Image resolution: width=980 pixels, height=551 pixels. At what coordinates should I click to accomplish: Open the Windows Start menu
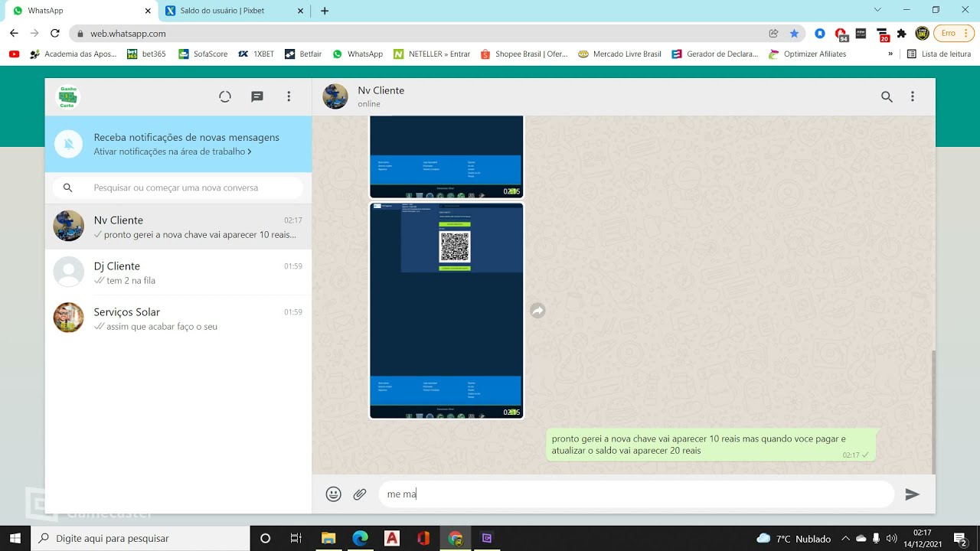pos(15,539)
